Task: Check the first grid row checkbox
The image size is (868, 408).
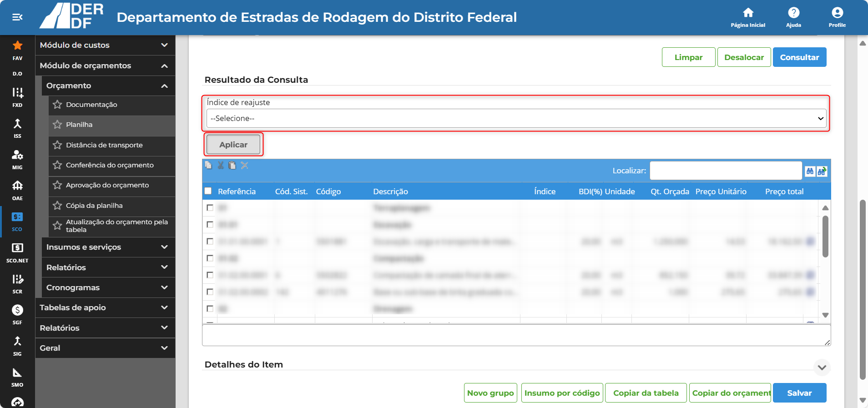Action: [x=210, y=208]
